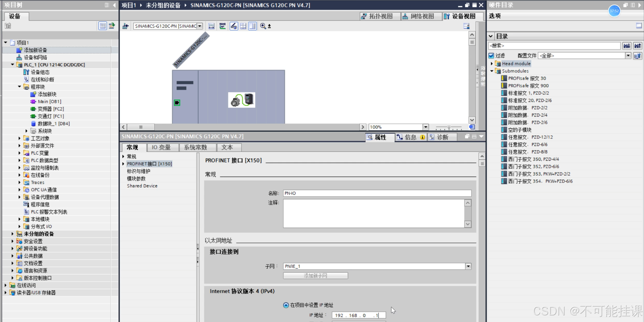Click the project tree view toggle icon

(x=103, y=26)
